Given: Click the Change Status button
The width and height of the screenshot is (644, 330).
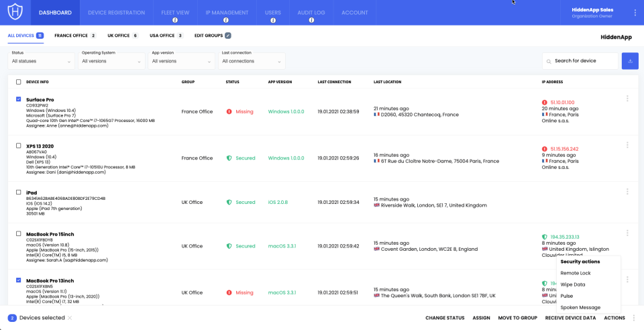Looking at the screenshot, I should [x=445, y=318].
